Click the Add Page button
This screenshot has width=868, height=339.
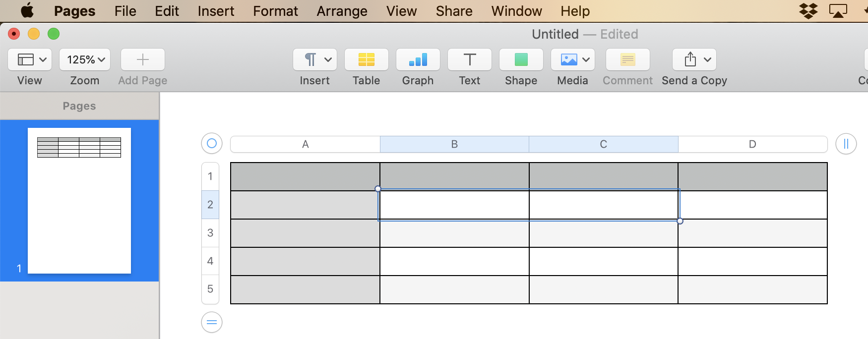pyautogui.click(x=142, y=60)
